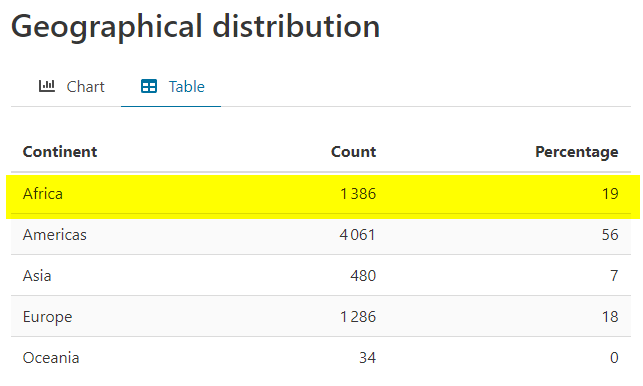
Task: Click Asia count value 480
Action: tap(363, 276)
